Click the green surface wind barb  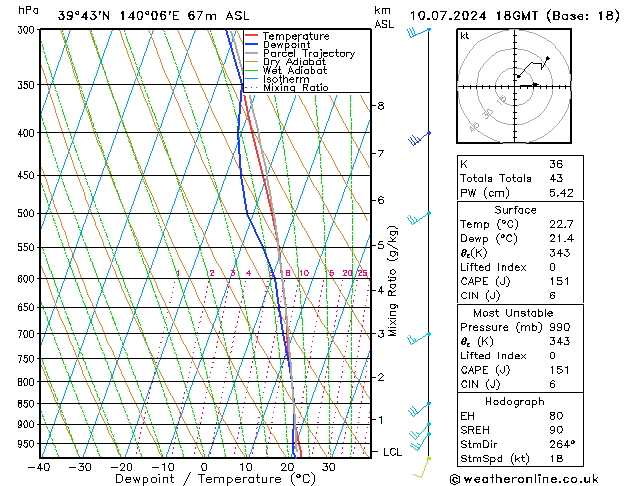[x=422, y=468]
